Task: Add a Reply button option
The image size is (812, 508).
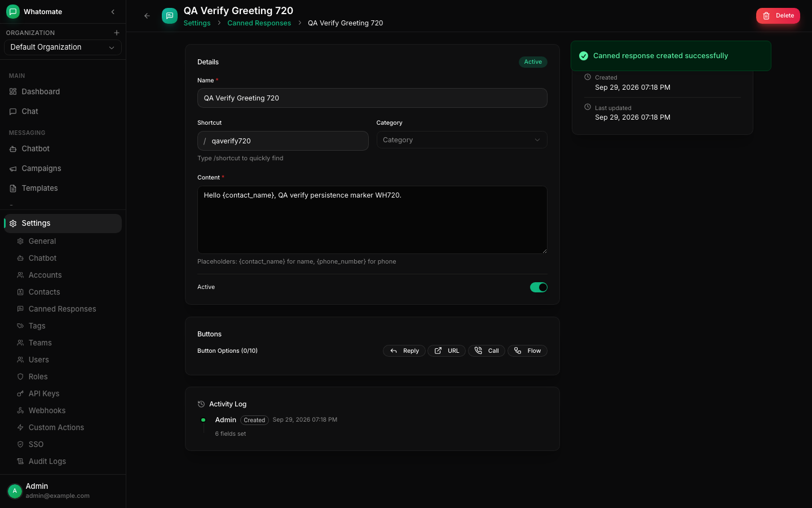Action: coord(404,351)
